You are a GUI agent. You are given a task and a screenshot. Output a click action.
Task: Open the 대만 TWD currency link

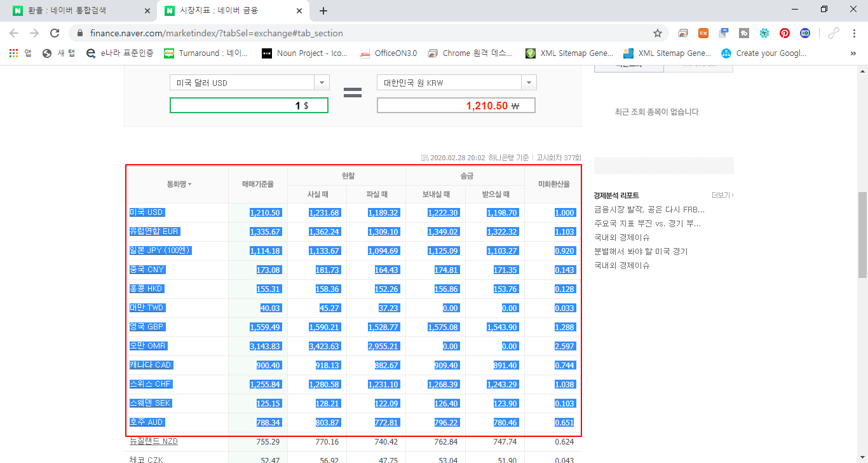pos(147,308)
